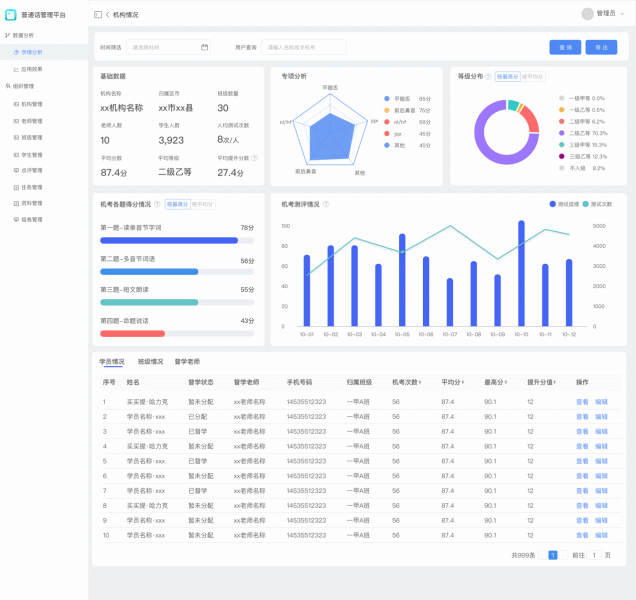Screen dimensions: 636x600
Task: Open 机构管理 sidebar item
Action: coord(31,104)
